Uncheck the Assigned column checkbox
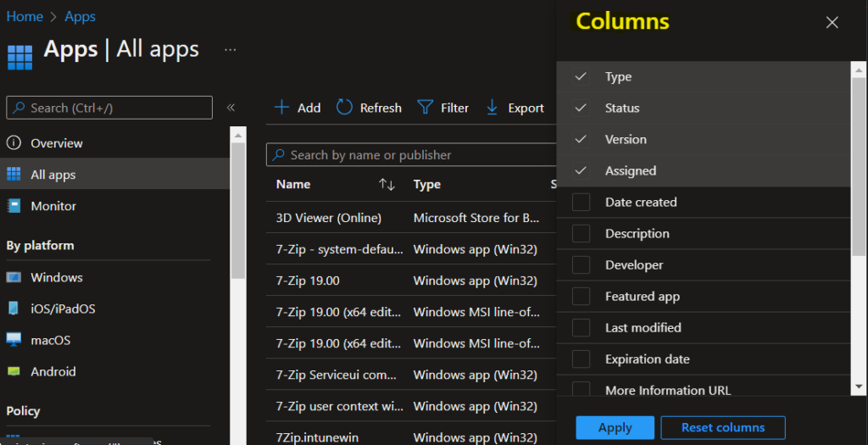 pos(581,170)
